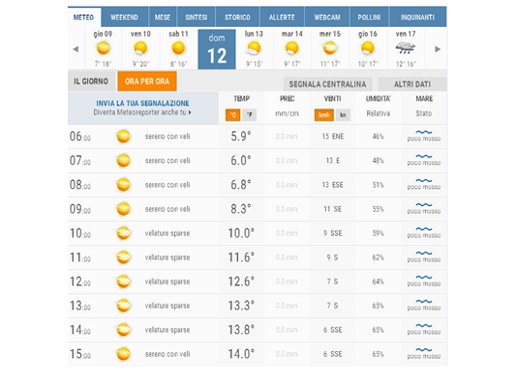Click the UMIDITA' column header
Screen dimensions: 516x369
point(378,99)
